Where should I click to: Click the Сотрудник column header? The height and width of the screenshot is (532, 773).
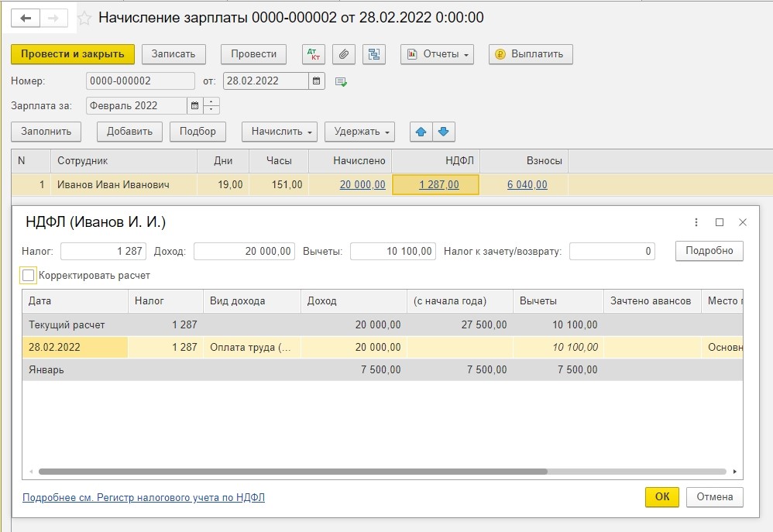click(124, 161)
